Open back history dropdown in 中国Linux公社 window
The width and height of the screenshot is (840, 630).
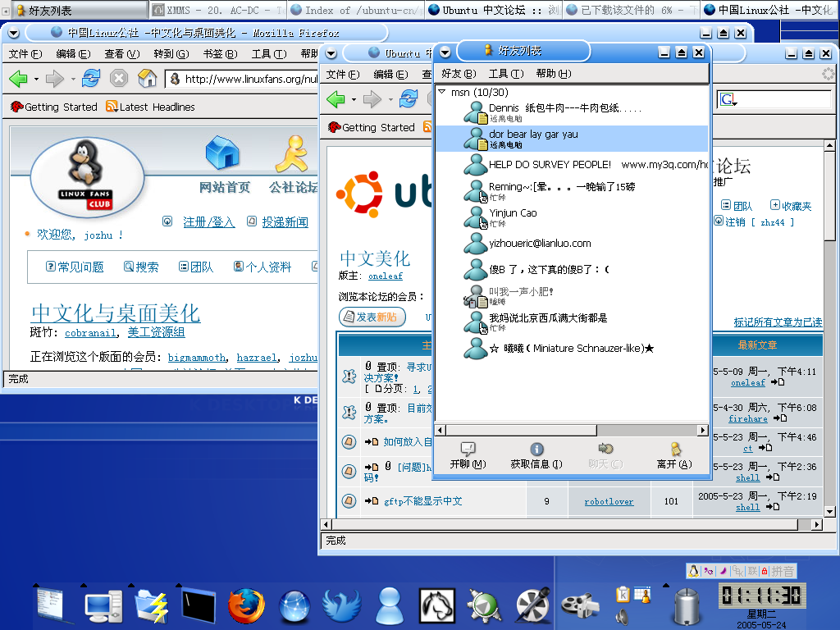(x=36, y=80)
